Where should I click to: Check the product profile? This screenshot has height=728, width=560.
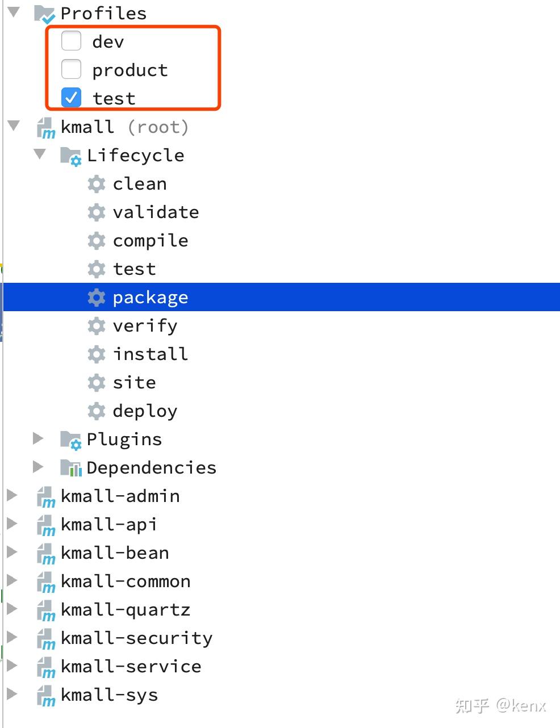coord(71,69)
